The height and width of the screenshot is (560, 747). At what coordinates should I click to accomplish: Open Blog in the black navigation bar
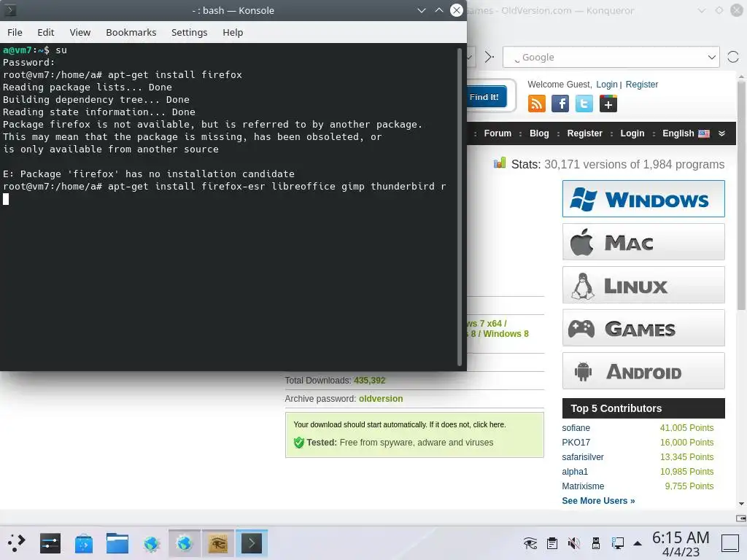[x=539, y=133]
